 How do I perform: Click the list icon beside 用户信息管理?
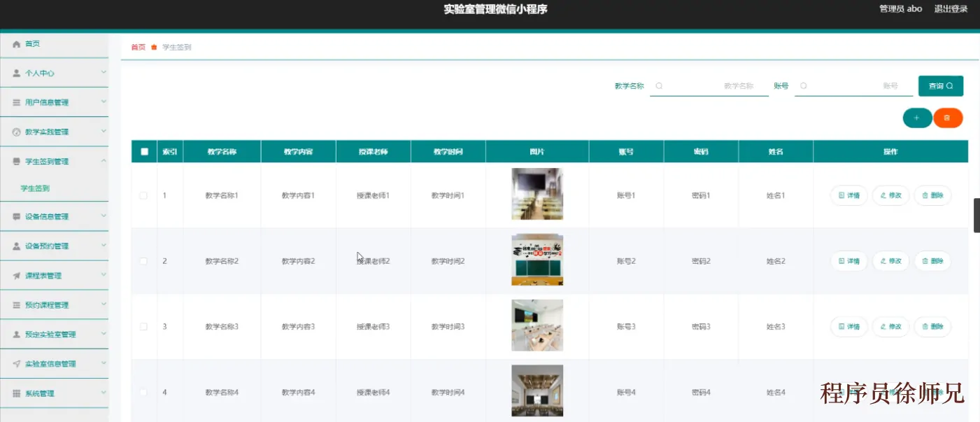pyautogui.click(x=17, y=103)
